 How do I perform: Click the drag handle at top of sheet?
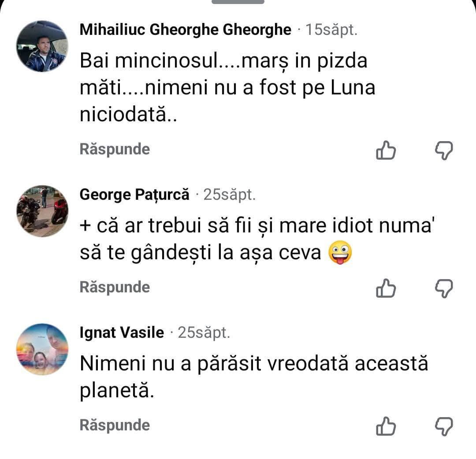pos(238,2)
